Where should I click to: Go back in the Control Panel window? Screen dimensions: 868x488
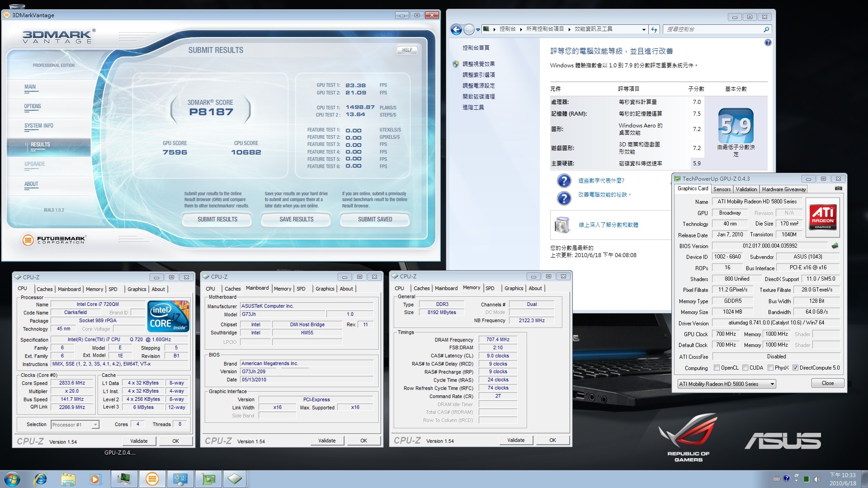[x=457, y=30]
